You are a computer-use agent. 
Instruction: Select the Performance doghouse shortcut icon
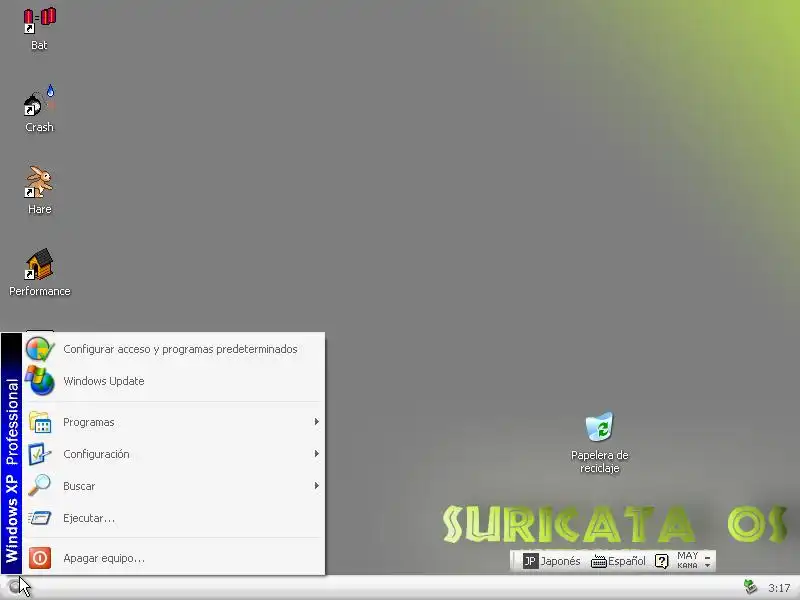[x=39, y=264]
